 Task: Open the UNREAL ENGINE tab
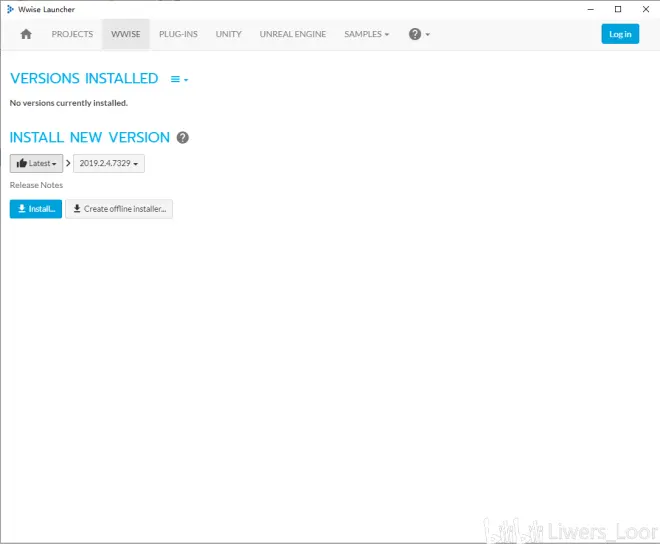[293, 34]
